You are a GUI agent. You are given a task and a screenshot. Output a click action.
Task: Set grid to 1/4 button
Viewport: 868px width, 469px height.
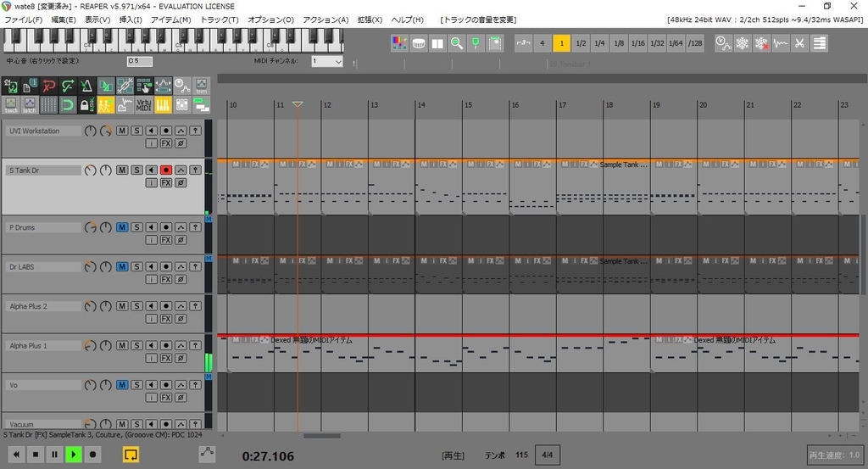(x=599, y=43)
